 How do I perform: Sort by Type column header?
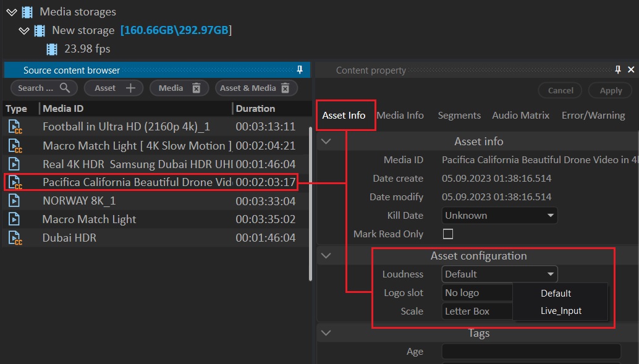[x=16, y=108]
